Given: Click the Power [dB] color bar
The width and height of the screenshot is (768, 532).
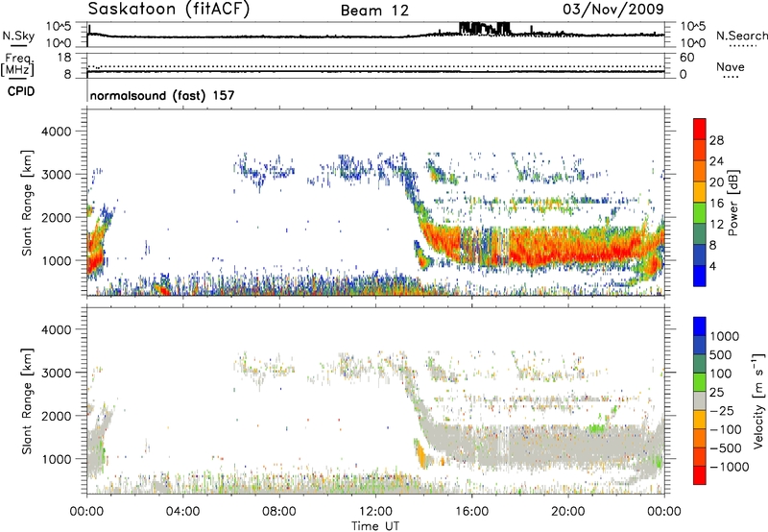Looking at the screenshot, I should pos(700,203).
